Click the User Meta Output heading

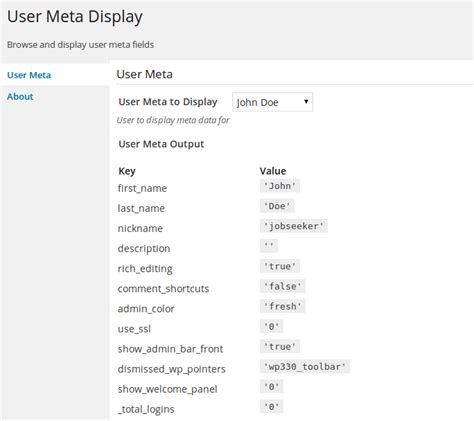click(x=161, y=144)
